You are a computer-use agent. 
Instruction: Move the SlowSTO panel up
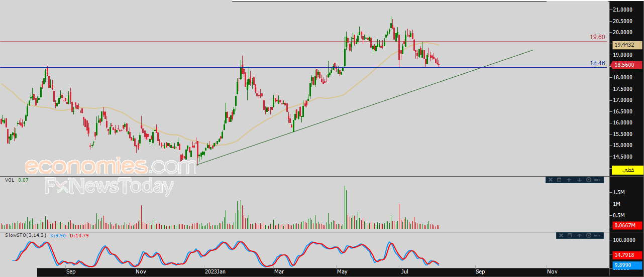pyautogui.click(x=579, y=235)
